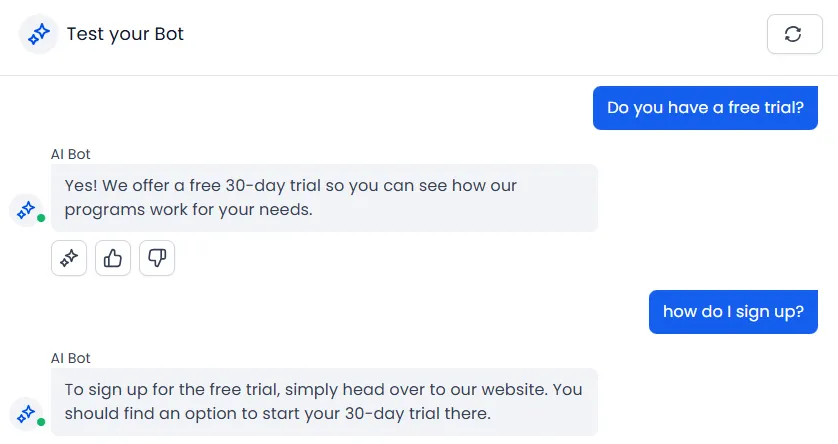Click the refresh chat button
The image size is (838, 444).
click(x=793, y=34)
